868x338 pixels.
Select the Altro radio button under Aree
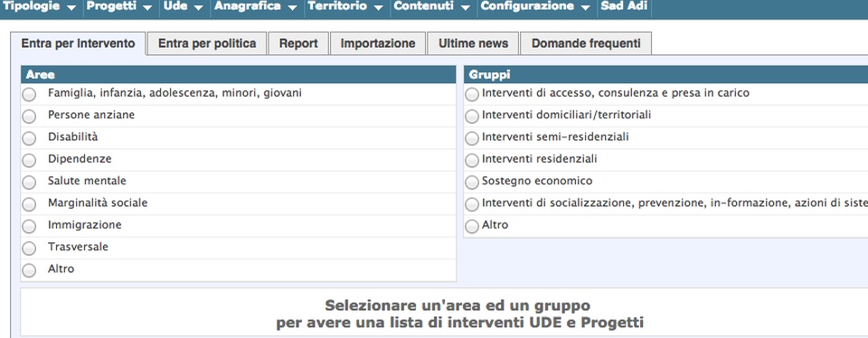(29, 270)
